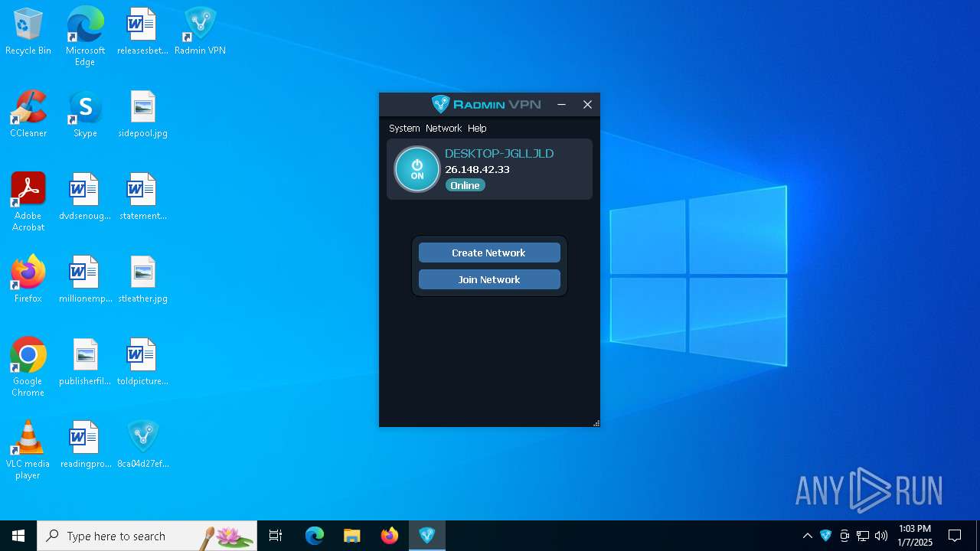This screenshot has width=980, height=551.
Task: Click the Meet Now tray icon
Action: point(844,536)
